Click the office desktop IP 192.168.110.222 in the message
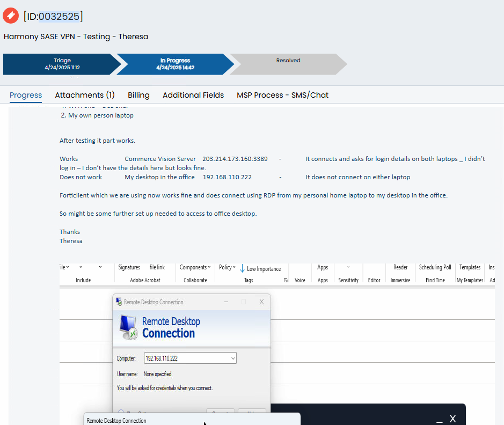504x425 pixels. [227, 177]
